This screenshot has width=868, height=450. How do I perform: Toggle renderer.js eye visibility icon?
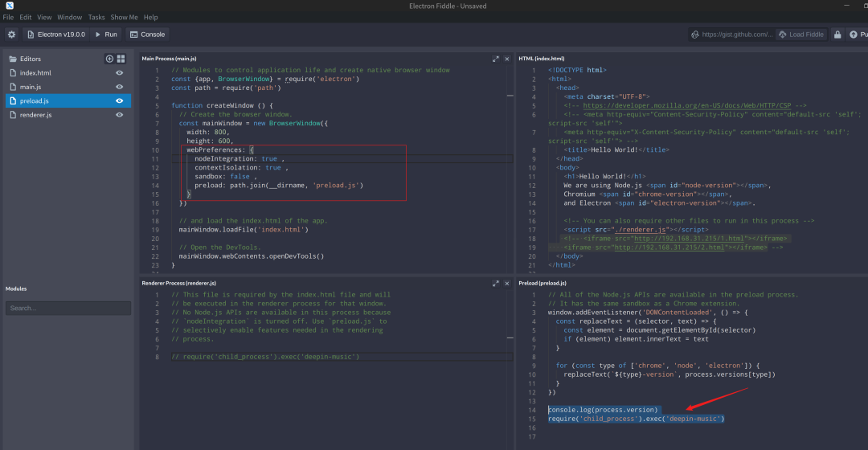(x=119, y=115)
